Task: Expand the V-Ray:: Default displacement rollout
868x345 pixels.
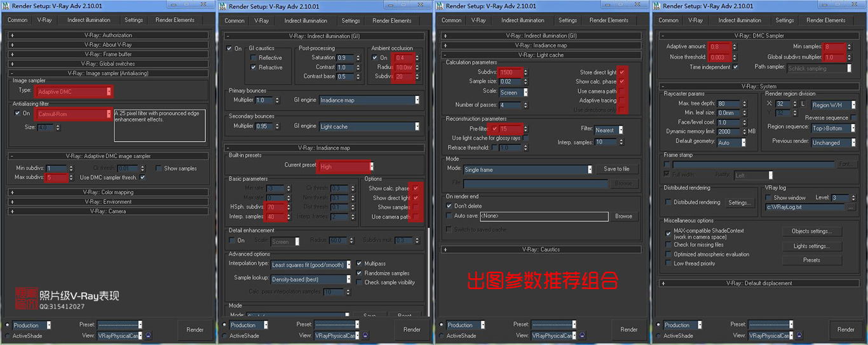Action: pyautogui.click(x=759, y=283)
